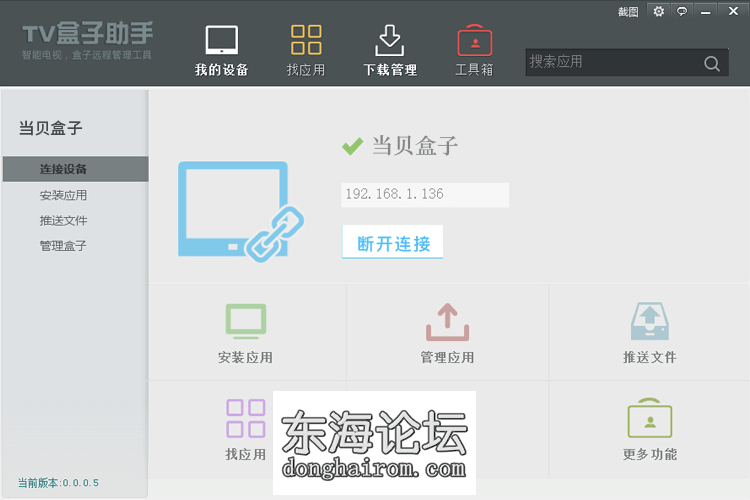
Task: Click the 当前版本:0.0.0.5 version text
Action: coord(58,483)
